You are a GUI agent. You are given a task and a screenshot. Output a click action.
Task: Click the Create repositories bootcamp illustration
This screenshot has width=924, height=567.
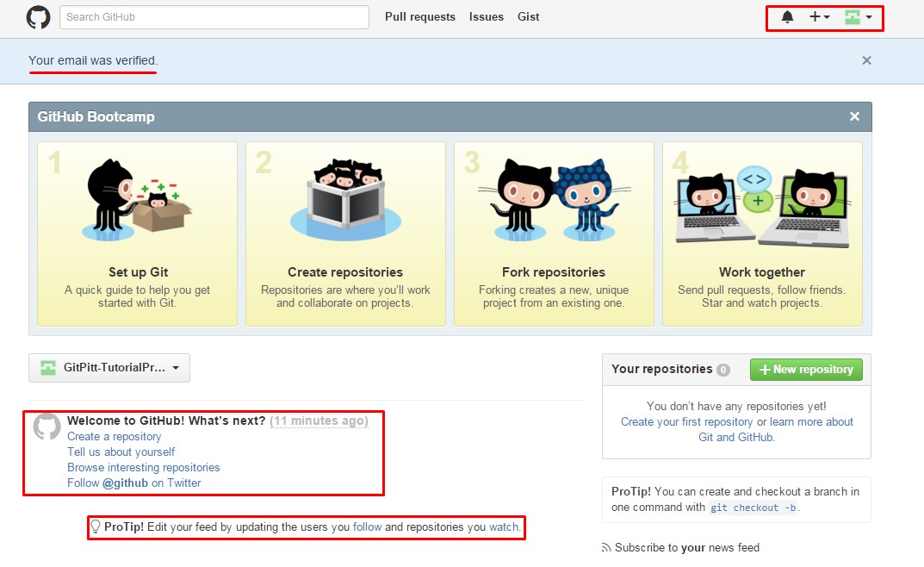[344, 194]
